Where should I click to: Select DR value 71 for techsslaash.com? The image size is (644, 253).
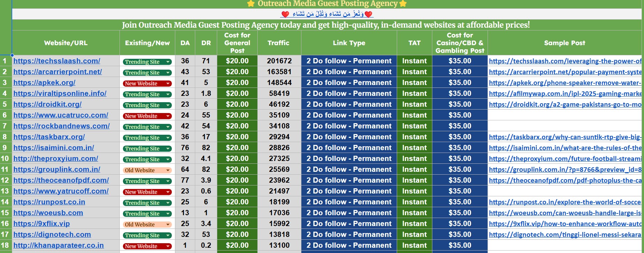point(206,61)
